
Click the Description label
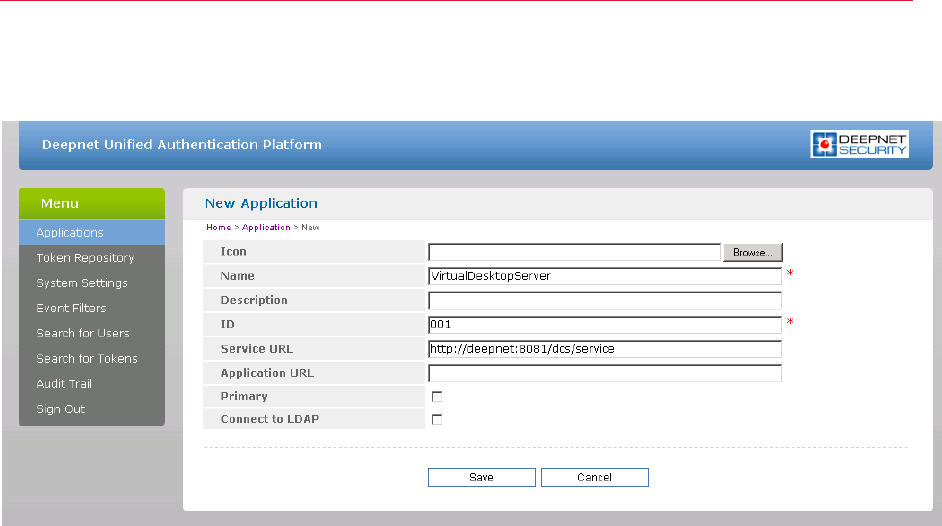(x=254, y=300)
